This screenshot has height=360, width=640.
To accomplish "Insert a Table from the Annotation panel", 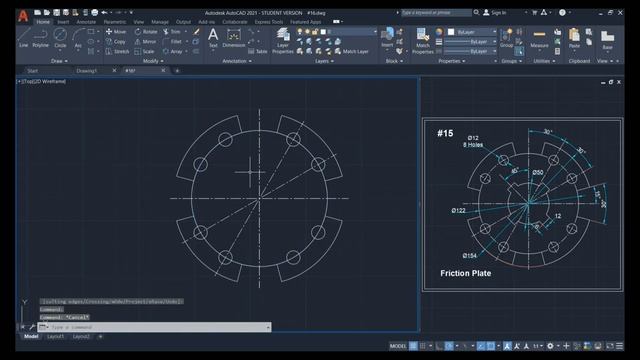I will pos(258,51).
